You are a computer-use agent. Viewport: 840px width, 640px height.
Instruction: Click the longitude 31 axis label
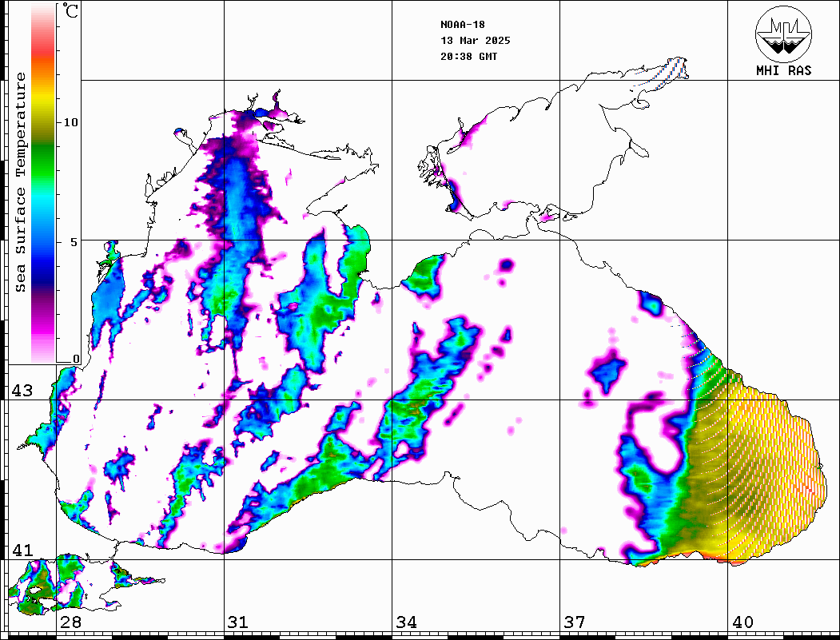[x=237, y=622]
